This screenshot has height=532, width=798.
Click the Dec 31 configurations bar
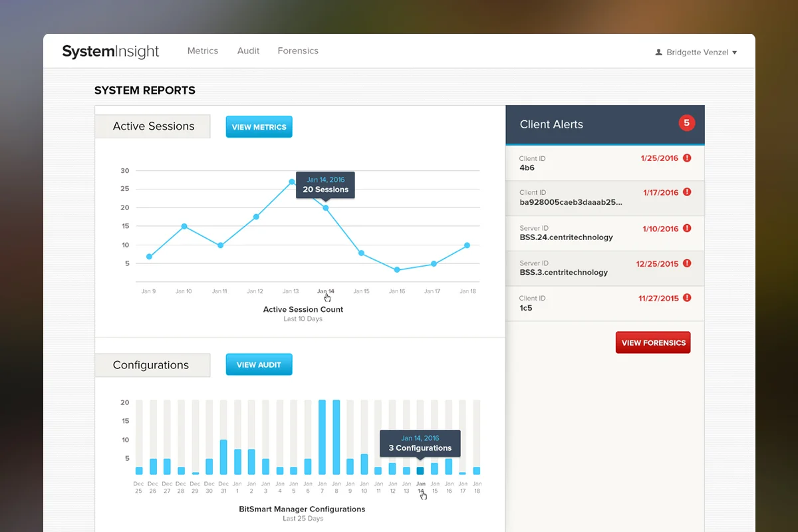[x=223, y=458]
